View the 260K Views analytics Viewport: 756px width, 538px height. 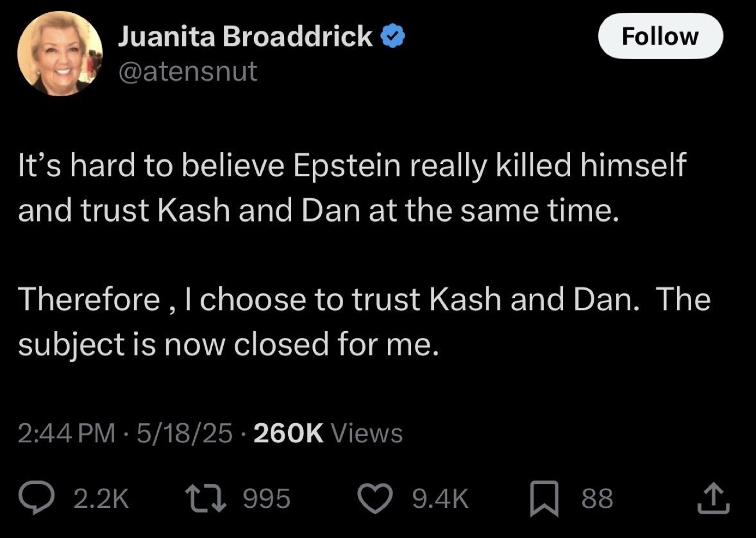pyautogui.click(x=328, y=433)
